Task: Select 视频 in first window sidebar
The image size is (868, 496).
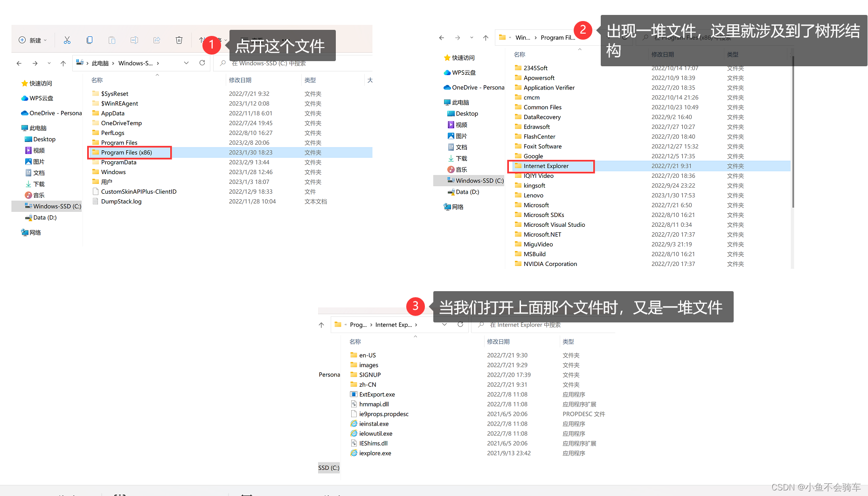Action: point(35,151)
